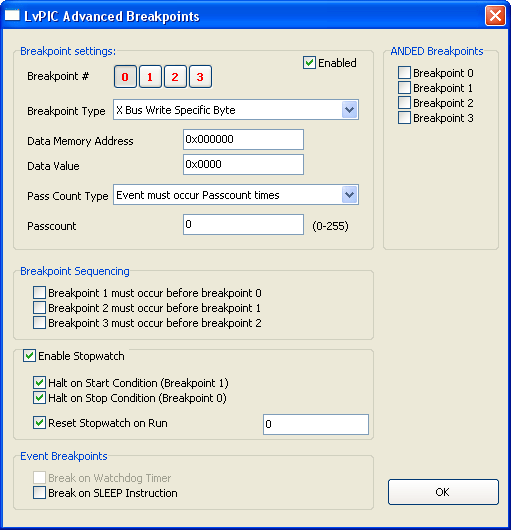Enable Breakpoint 2 must occur before breakpoint 1

pyautogui.click(x=40, y=308)
